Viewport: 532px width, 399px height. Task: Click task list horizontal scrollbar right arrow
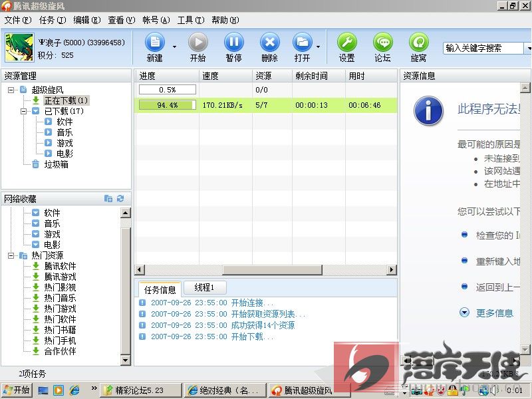click(x=392, y=270)
